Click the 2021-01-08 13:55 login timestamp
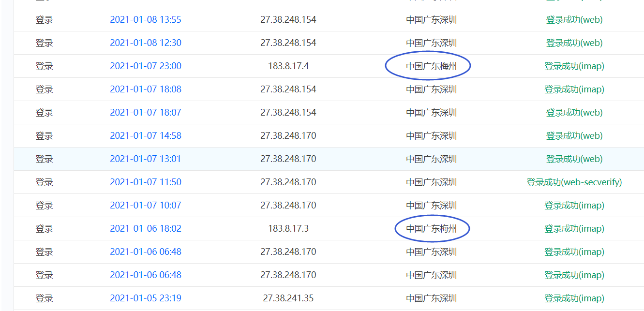Screen dimensions: 644x311 point(146,20)
